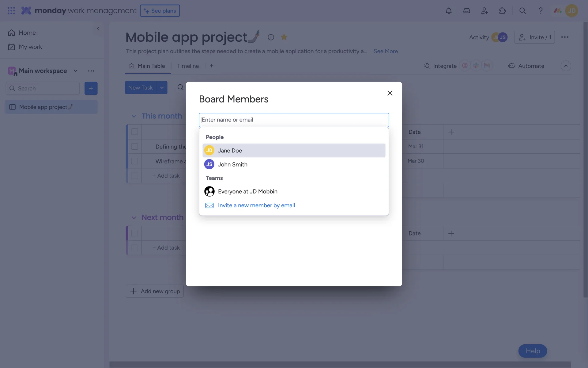
Task: Open the products switcher grid icon
Action: (11, 11)
